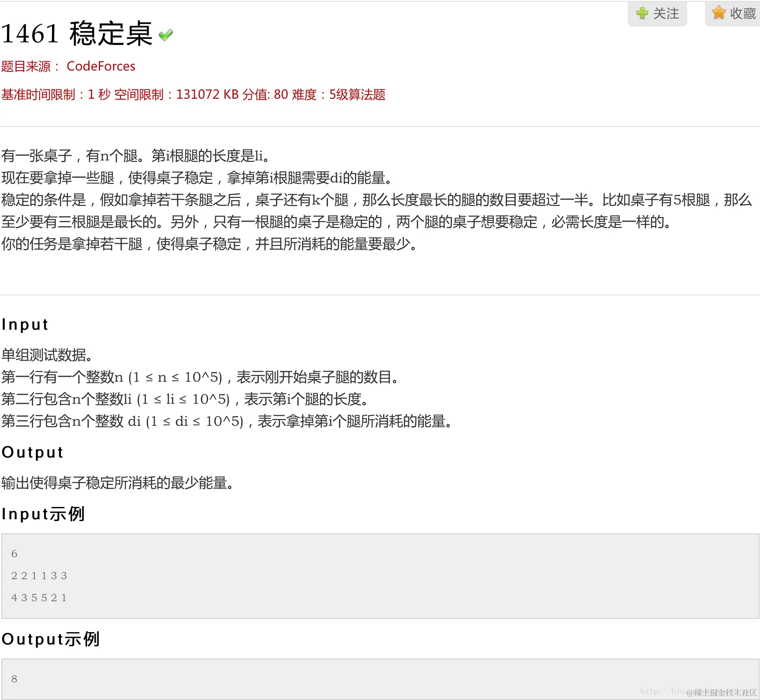Click sample output value '8'
Viewport: 760px width, 700px height.
[x=15, y=679]
